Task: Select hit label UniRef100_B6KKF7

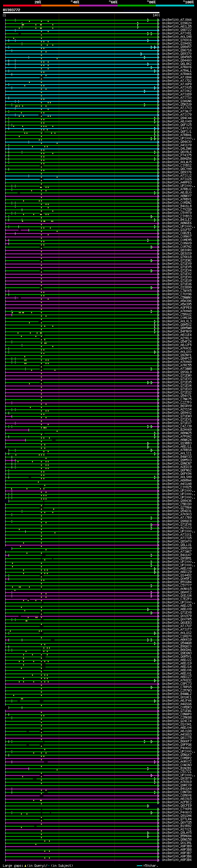Action: click(x=177, y=741)
